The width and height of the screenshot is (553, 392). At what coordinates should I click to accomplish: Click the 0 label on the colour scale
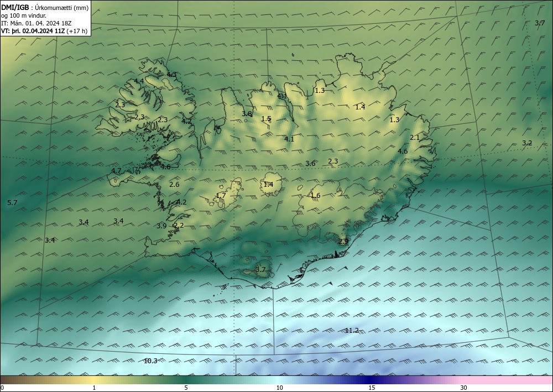tap(2, 388)
